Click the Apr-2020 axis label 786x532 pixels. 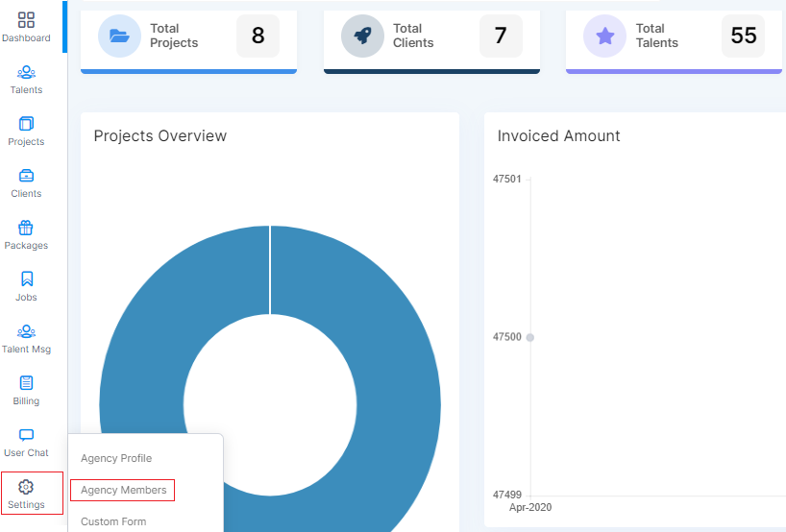coord(530,507)
